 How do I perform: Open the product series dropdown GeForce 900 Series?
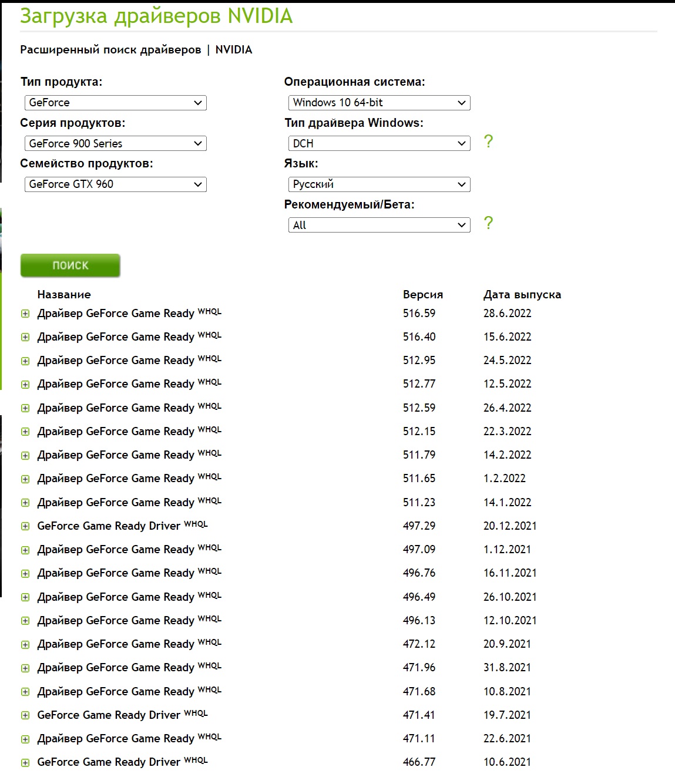click(115, 143)
